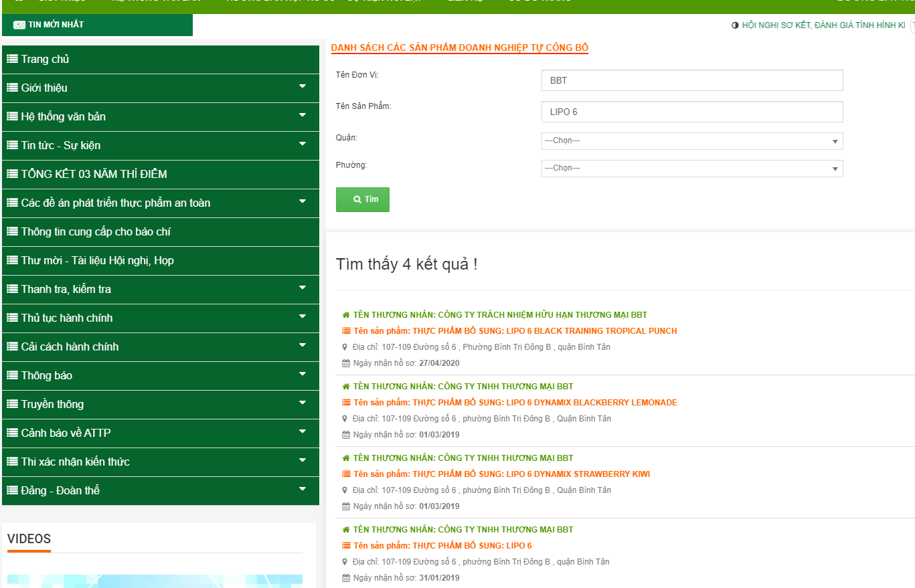Click the HỘI NGHỊ SƠ KẾT news ticker headline
This screenshot has height=588, width=915.
823,25
